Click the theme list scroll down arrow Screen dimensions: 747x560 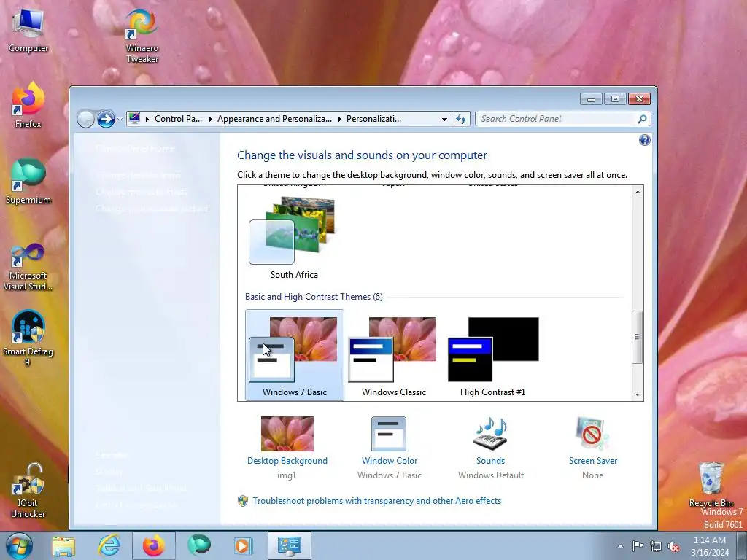point(638,394)
